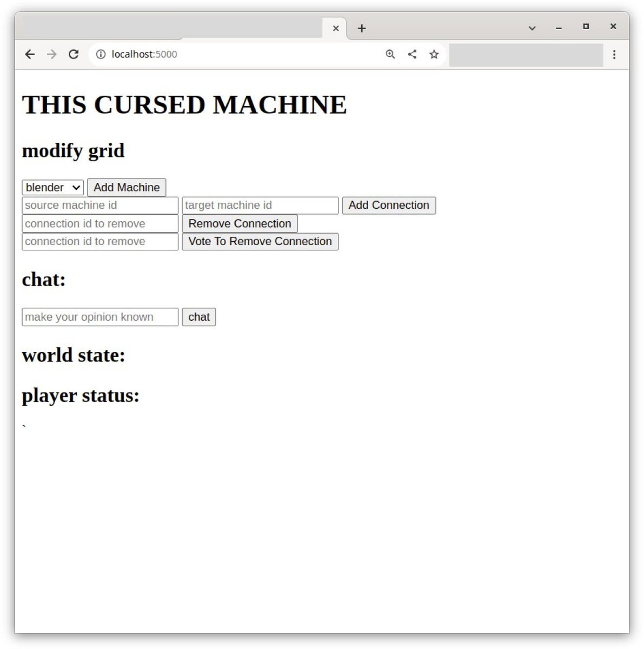View site information icon
This screenshot has width=644, height=649.
[101, 54]
